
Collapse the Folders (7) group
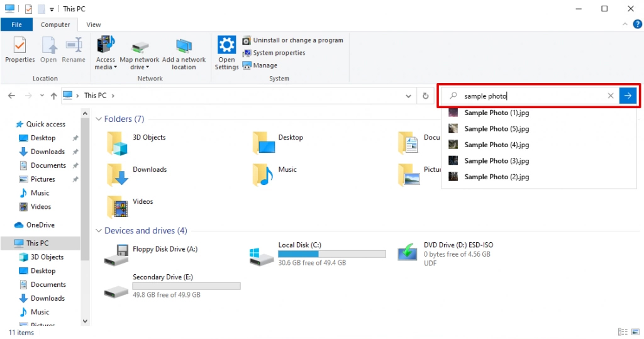tap(99, 119)
